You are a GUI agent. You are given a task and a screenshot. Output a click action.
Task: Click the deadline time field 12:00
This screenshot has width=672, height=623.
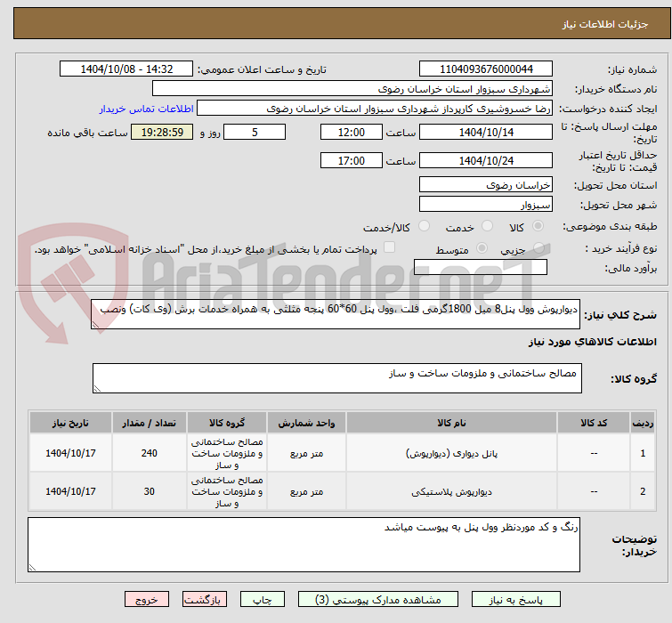tap(351, 132)
